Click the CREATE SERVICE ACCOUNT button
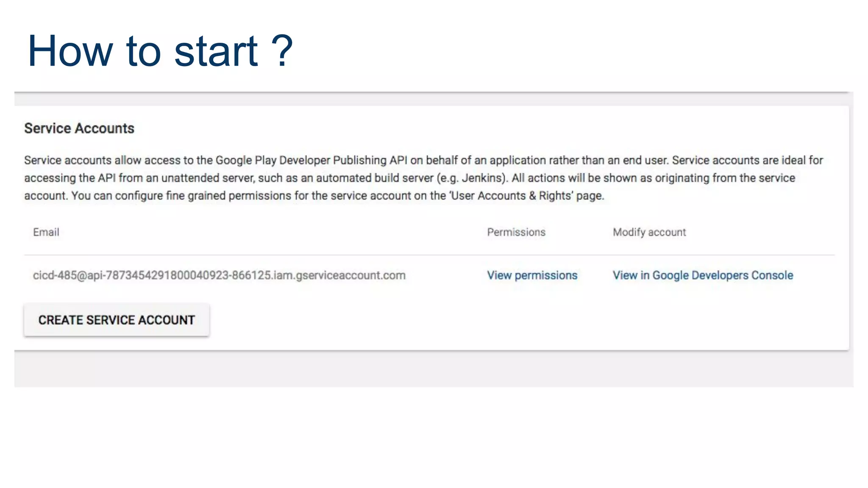The width and height of the screenshot is (868, 488). click(117, 320)
